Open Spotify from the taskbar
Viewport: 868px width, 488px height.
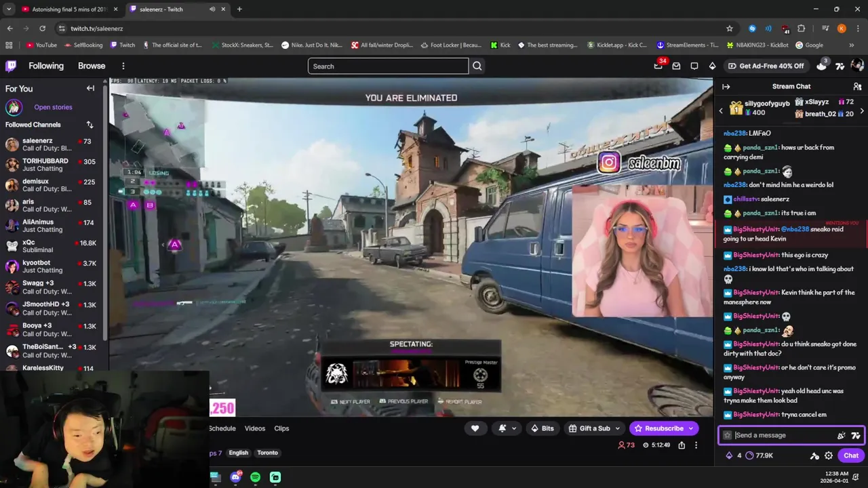point(255,477)
